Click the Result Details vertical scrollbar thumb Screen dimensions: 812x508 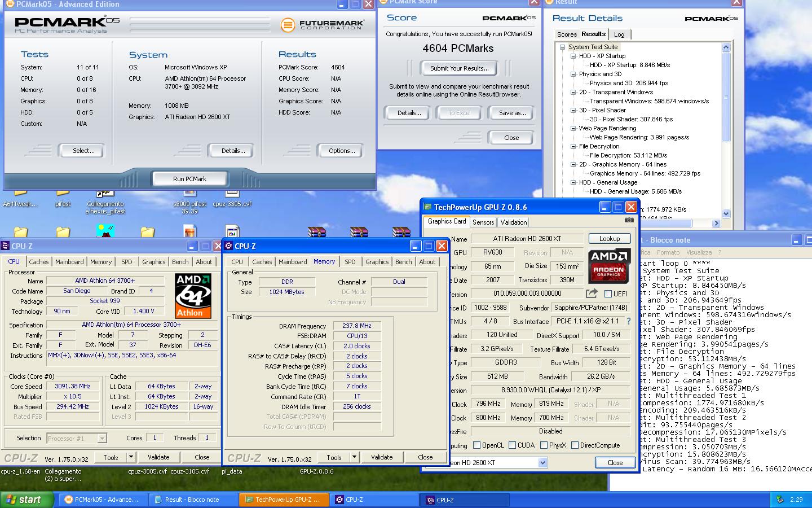[x=726, y=97]
